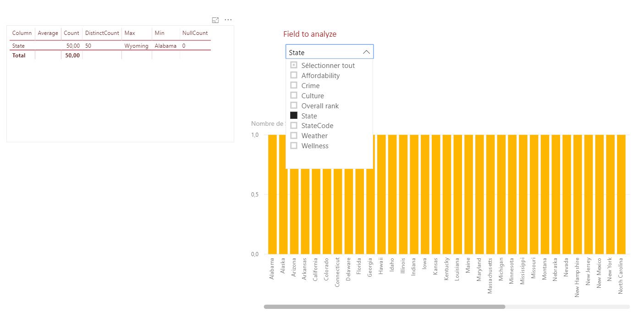Viewport: 644px width, 330px height.
Task: Select the Maine bar in chart
Action: tap(468, 194)
